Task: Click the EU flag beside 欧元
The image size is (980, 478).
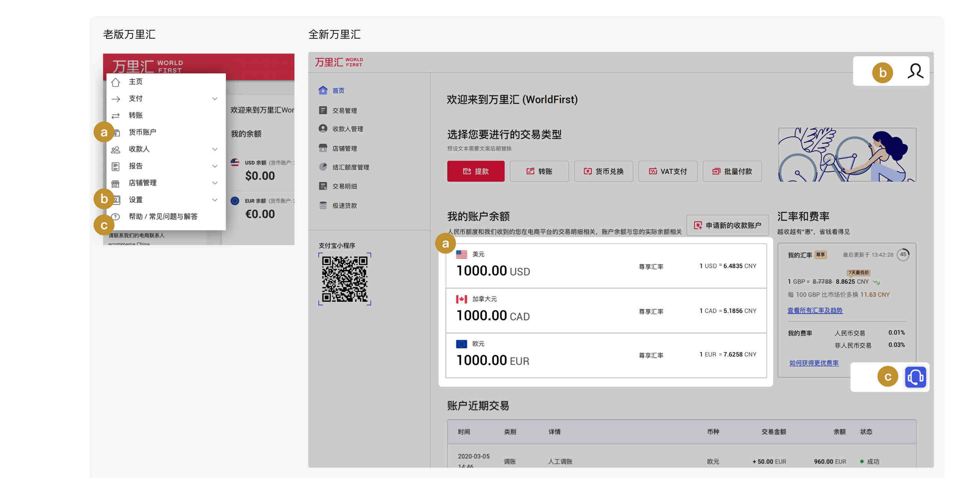Action: 462,344
